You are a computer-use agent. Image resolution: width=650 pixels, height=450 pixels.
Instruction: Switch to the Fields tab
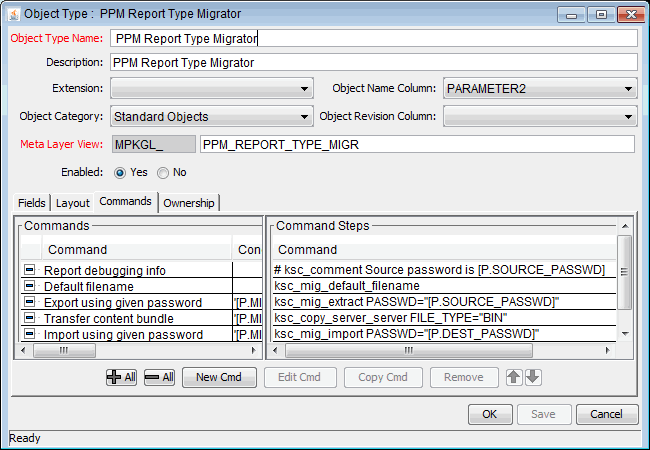point(32,203)
